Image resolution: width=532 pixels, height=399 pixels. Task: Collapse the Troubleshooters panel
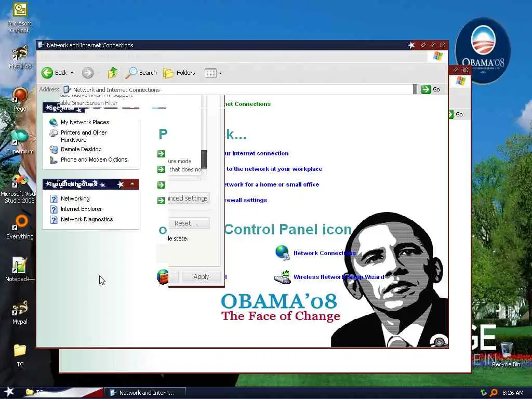132,184
